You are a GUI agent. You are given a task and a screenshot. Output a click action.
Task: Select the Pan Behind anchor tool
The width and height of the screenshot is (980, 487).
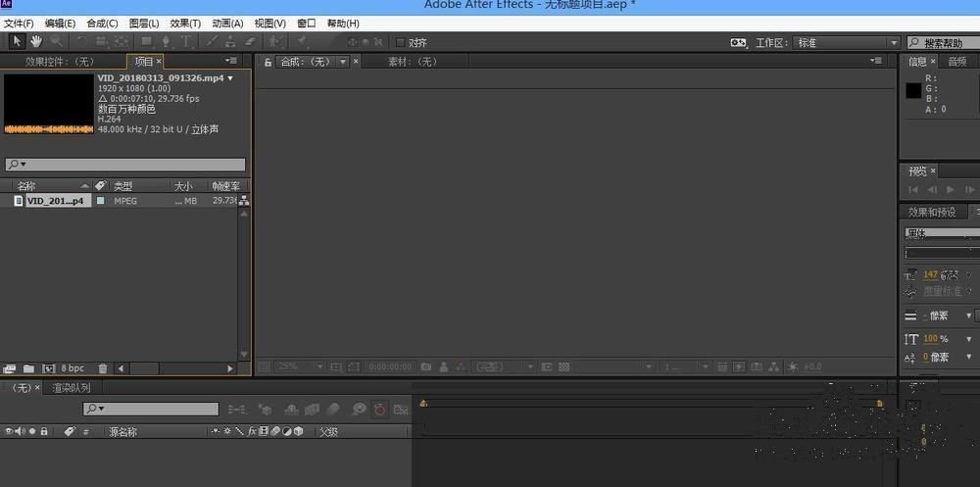click(x=122, y=41)
